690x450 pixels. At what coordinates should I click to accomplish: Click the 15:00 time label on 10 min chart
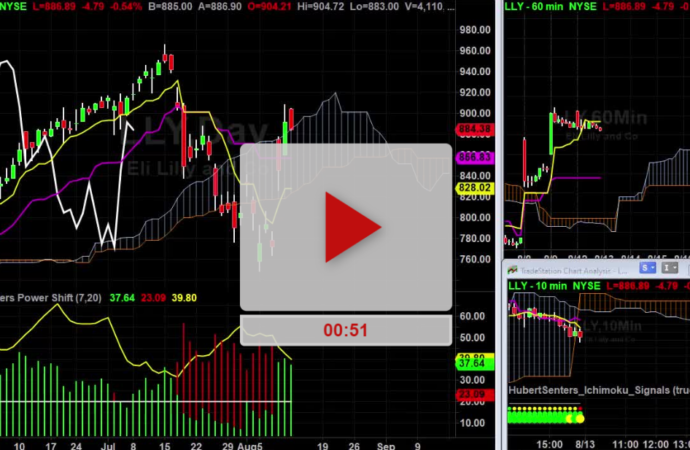pyautogui.click(x=549, y=444)
